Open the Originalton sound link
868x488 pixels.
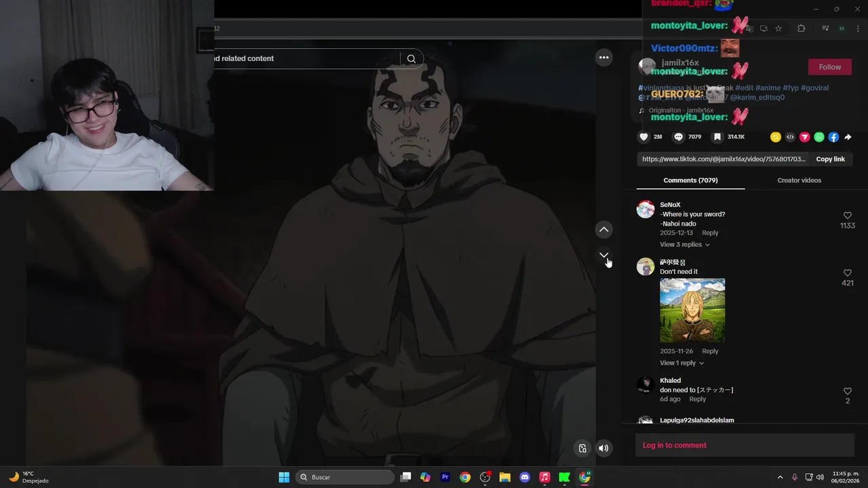click(681, 110)
